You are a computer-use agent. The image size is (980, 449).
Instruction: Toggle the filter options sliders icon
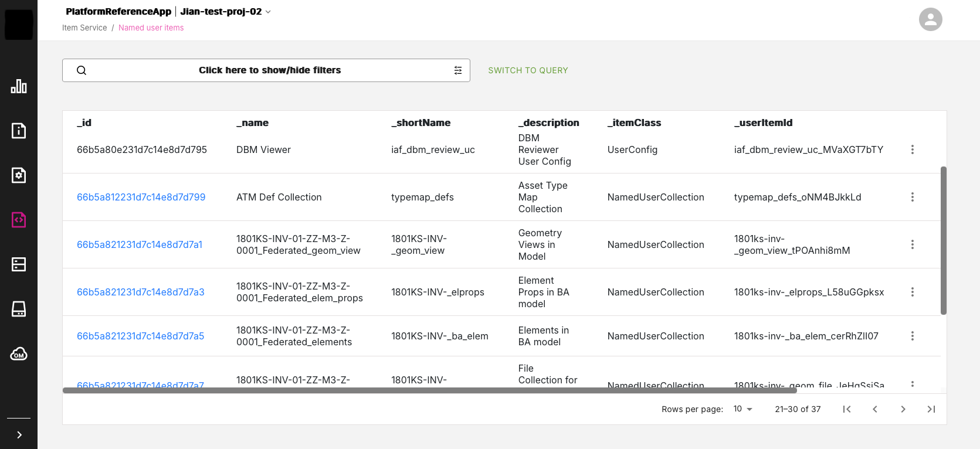457,70
